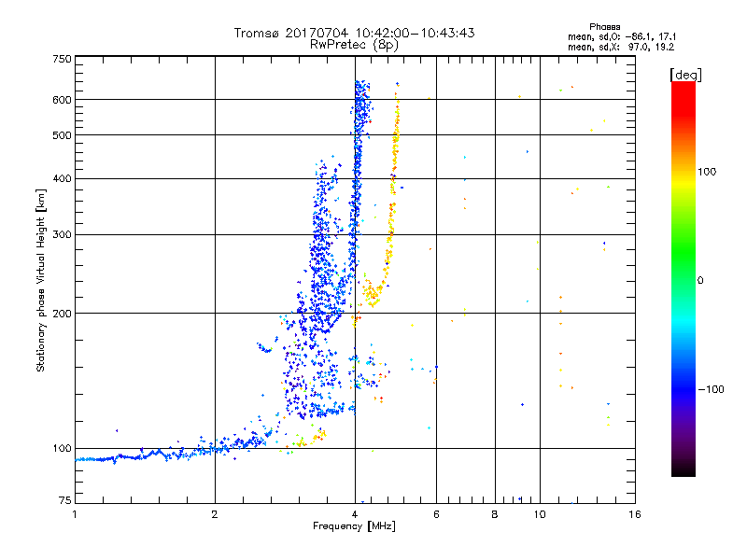Click the '2' x-axis tick label
The image size is (747, 560).
(215, 514)
